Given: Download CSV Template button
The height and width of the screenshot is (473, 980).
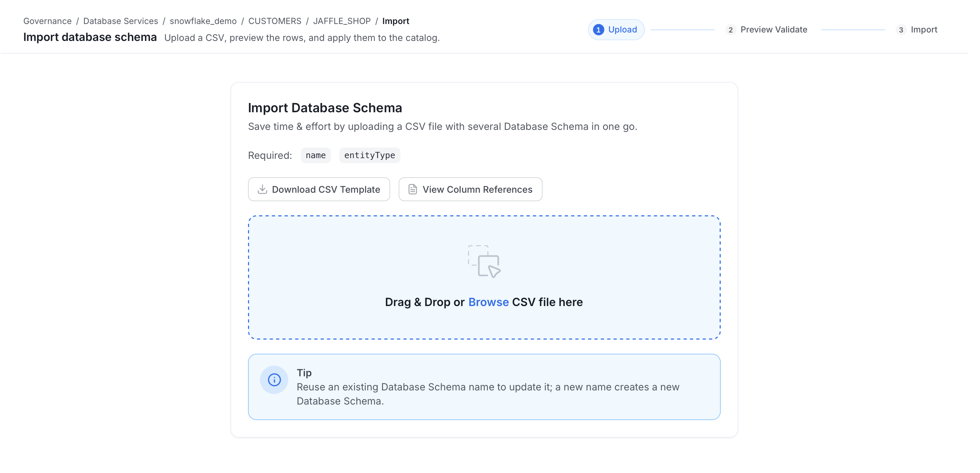Looking at the screenshot, I should point(319,189).
